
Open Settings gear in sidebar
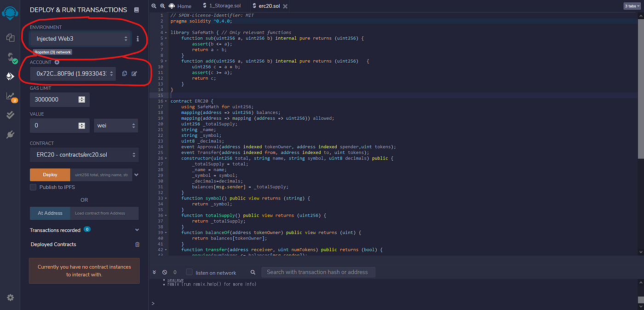pos(10,298)
